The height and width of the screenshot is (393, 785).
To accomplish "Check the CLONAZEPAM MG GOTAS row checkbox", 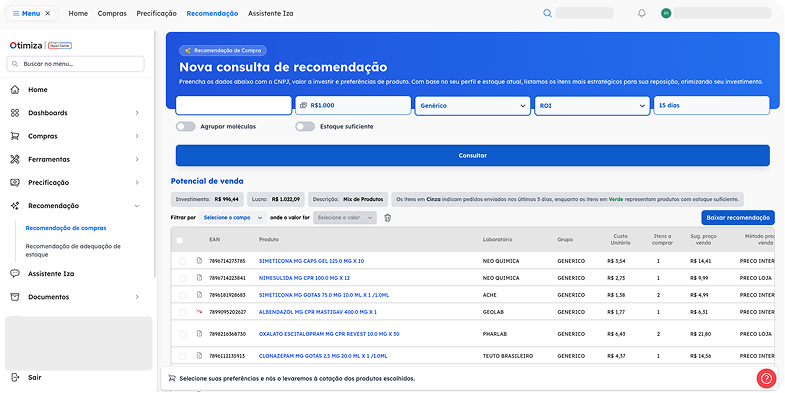I will pos(183,356).
